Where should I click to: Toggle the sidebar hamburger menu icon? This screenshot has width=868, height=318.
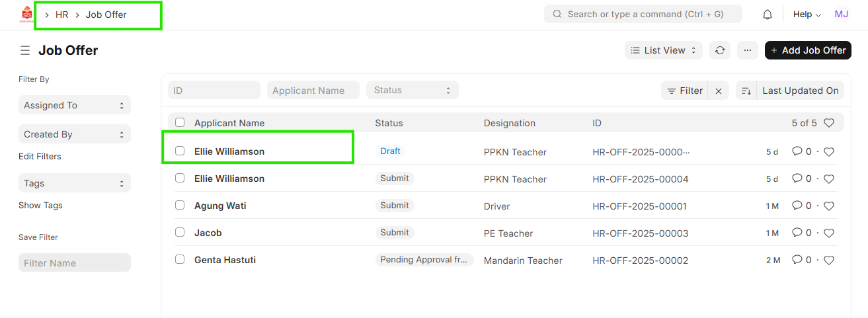point(25,50)
